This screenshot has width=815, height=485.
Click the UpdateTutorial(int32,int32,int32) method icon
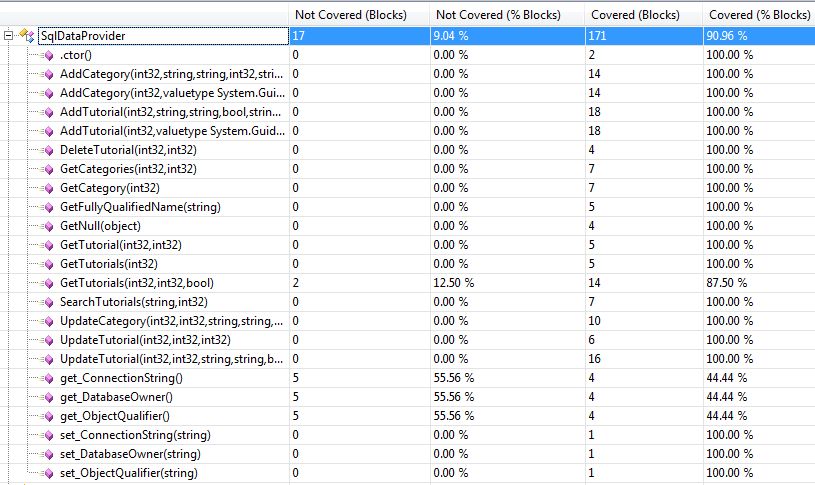pos(48,340)
